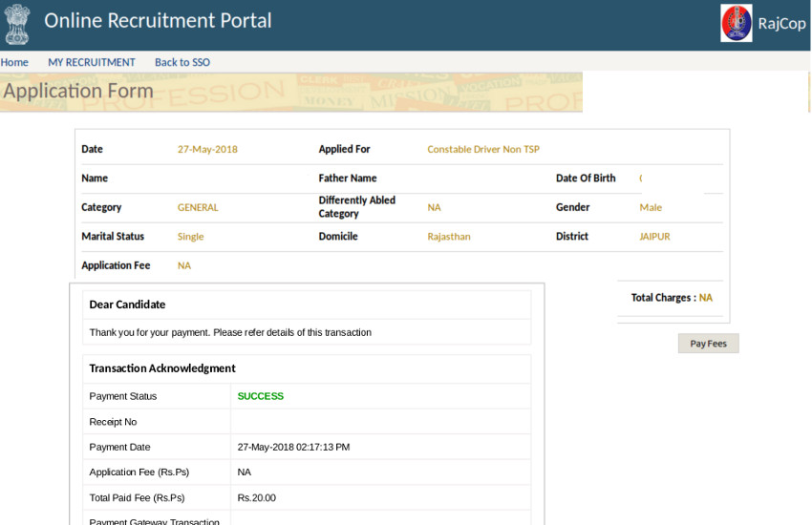
Task: Select the Rs.20.00 total paid fee
Action: (256, 497)
